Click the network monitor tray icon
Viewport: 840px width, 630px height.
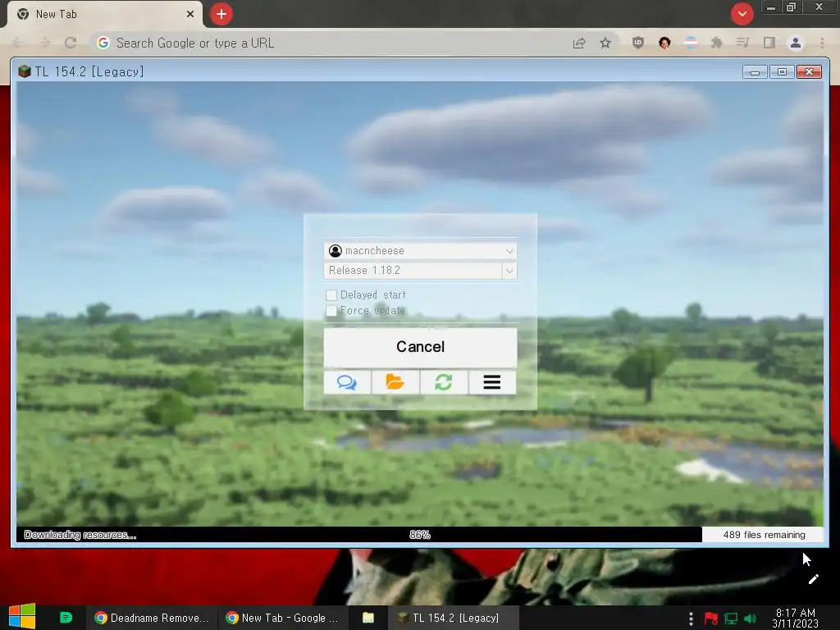point(731,619)
